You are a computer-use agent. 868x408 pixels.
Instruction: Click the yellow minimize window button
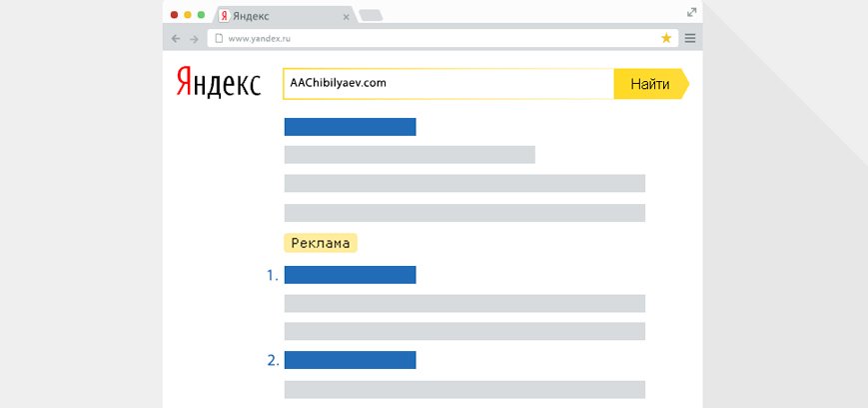click(188, 15)
